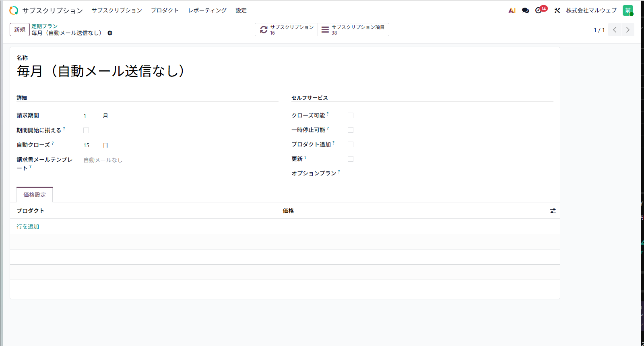The height and width of the screenshot is (346, 644).
Task: Click 価格 column header
Action: click(x=288, y=211)
